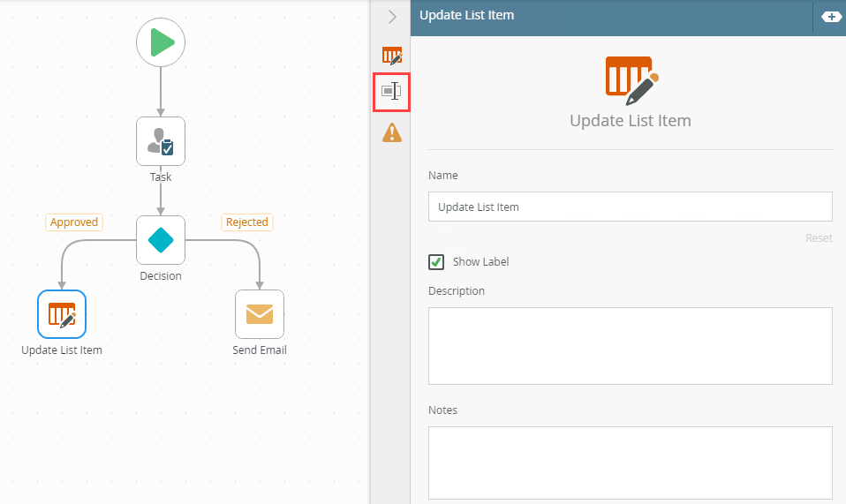Viewport: 846px width, 504px height.
Task: Select the Send Email step
Action: click(260, 314)
